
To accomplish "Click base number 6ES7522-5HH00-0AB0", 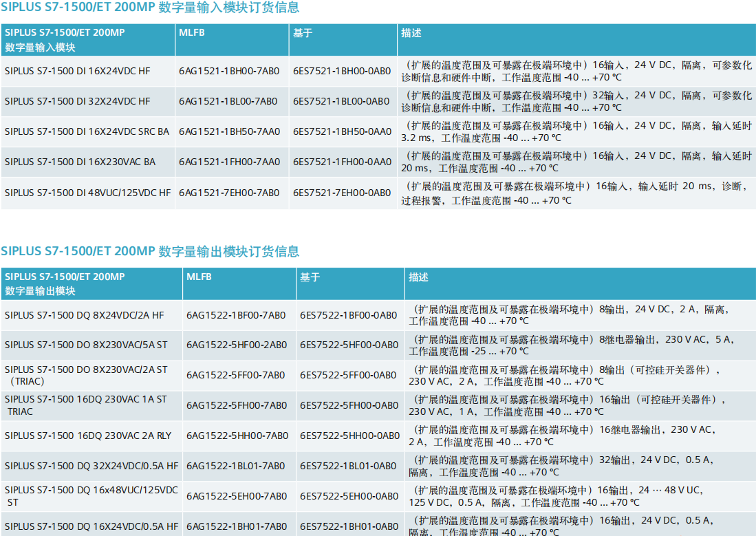I will pos(350,436).
